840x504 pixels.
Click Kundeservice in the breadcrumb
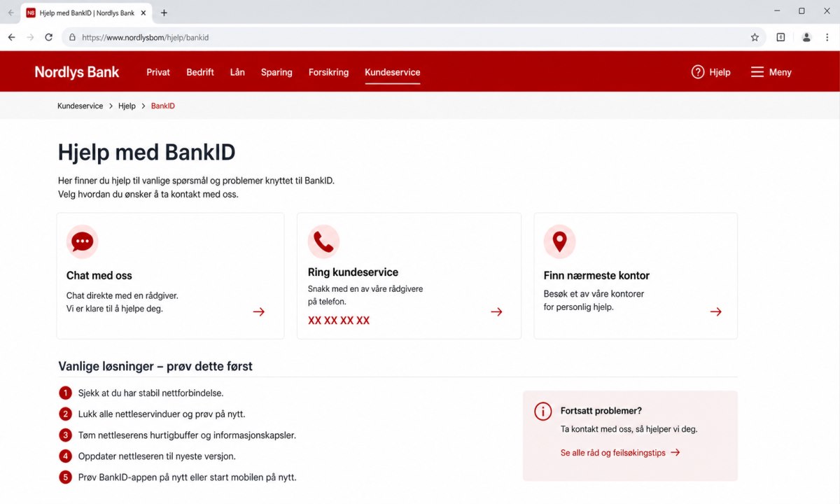(80, 106)
